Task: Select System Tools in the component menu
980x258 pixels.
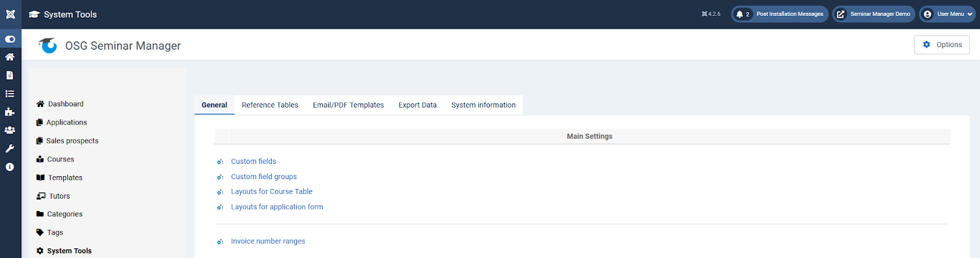Action: pyautogui.click(x=69, y=251)
